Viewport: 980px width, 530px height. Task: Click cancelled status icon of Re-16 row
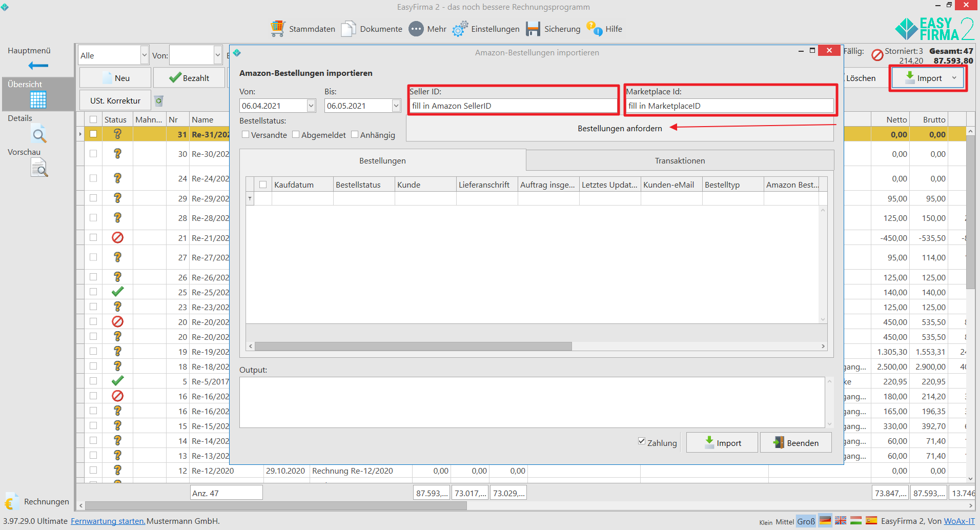[x=117, y=396]
